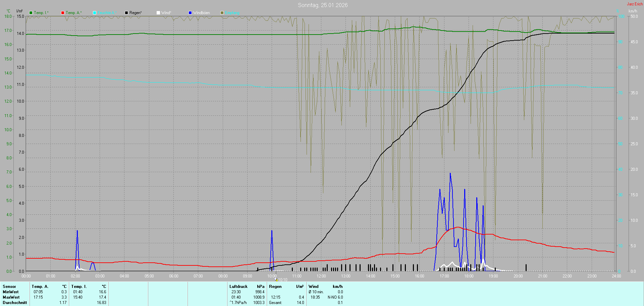Click the cyan Feuchte A. legend swatch
Viewport: 644px width, 306px height.
95,13
